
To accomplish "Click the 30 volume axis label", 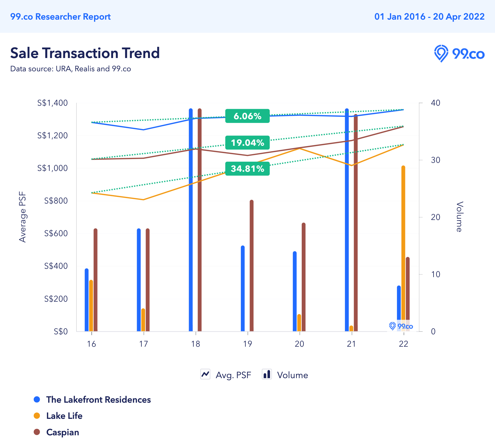I will [436, 160].
